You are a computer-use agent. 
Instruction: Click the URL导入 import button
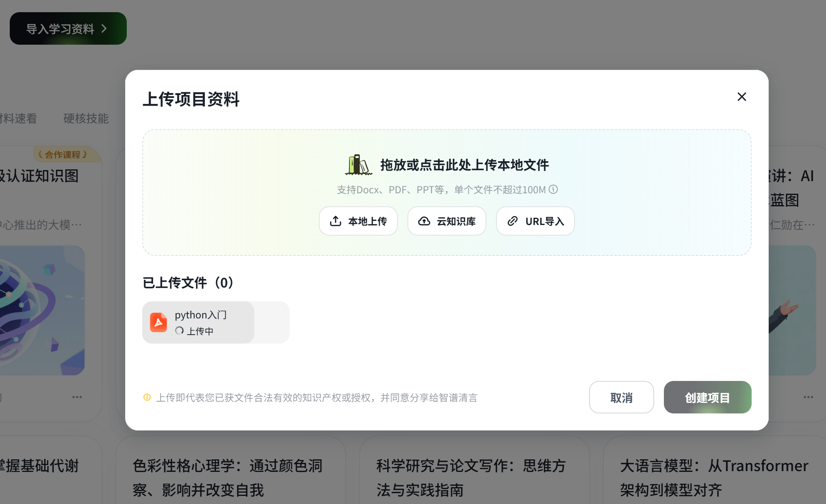pos(535,221)
